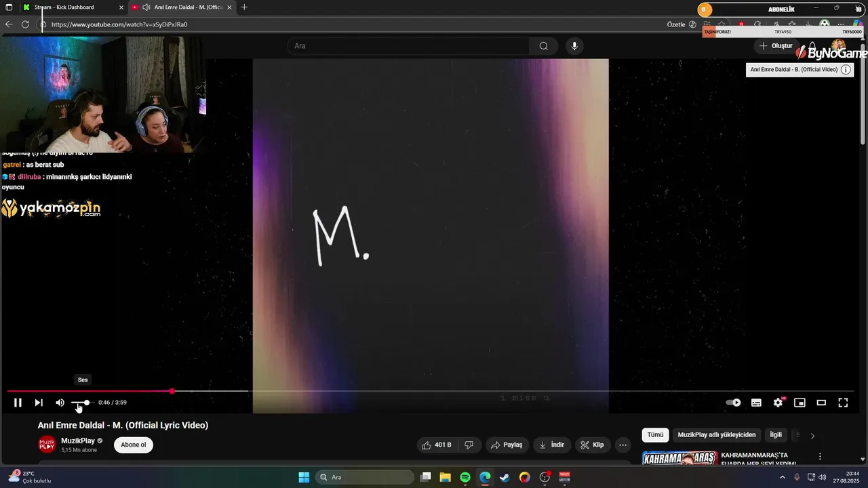Open the MuzikPlay channel name link
Viewport: 868px width, 488px height.
tap(78, 441)
